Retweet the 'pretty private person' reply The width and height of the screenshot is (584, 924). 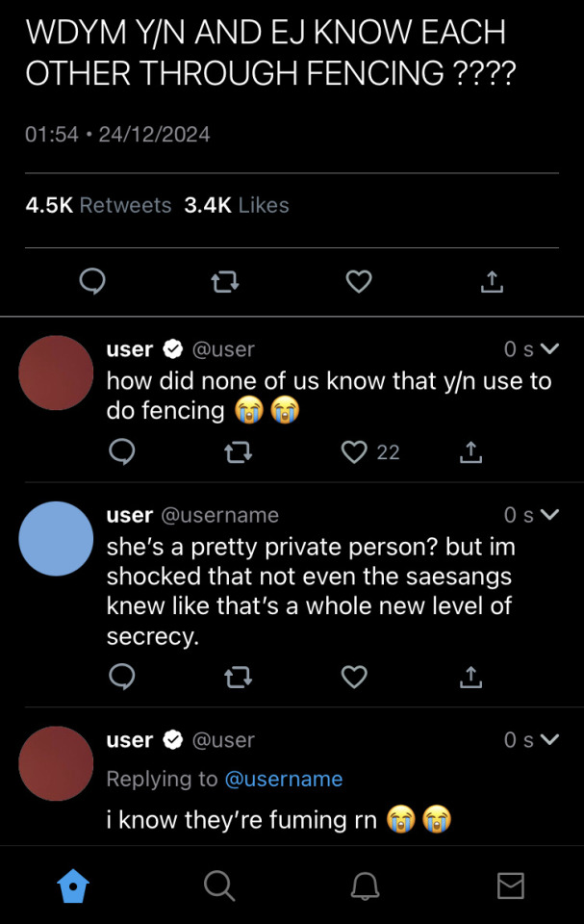tap(238, 678)
